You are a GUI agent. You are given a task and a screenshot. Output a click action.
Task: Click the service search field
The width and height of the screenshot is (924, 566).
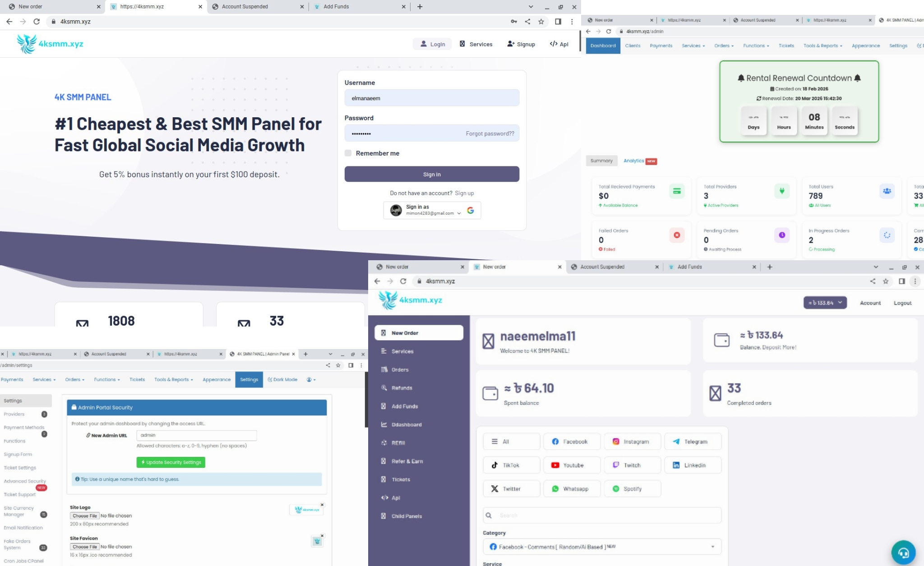pos(602,515)
